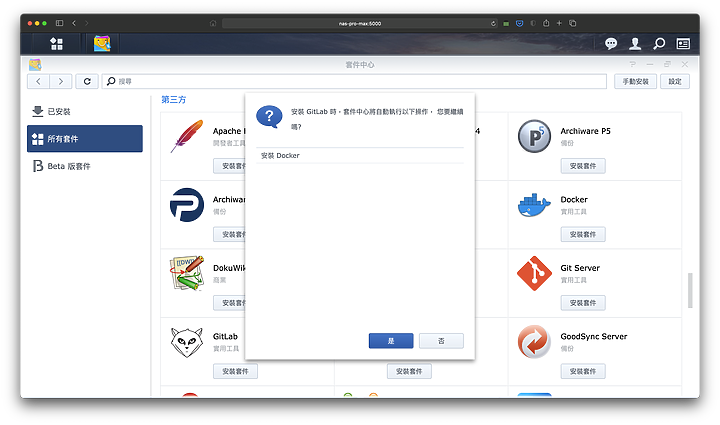The height and width of the screenshot is (425, 720).
Task: Install Docker with 安裝套件 button
Action: [x=583, y=234]
